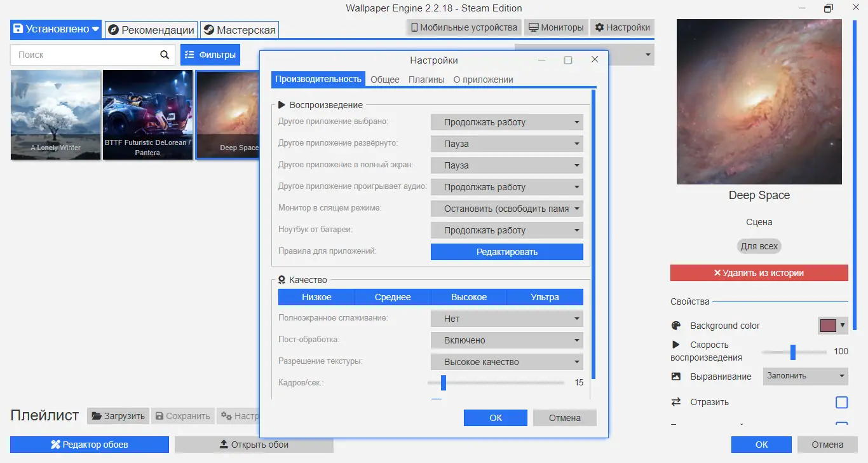
Task: Switch to the Плагины tab
Action: (426, 79)
